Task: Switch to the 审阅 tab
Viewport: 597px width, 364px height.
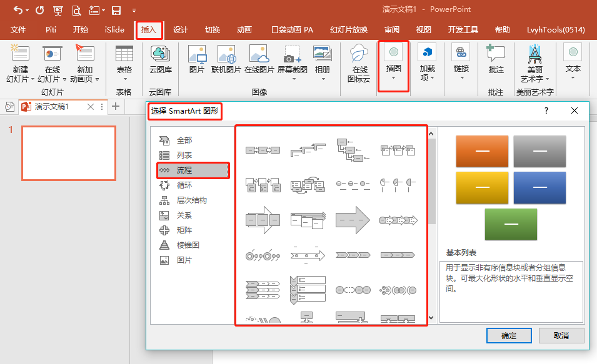Action: (392, 30)
